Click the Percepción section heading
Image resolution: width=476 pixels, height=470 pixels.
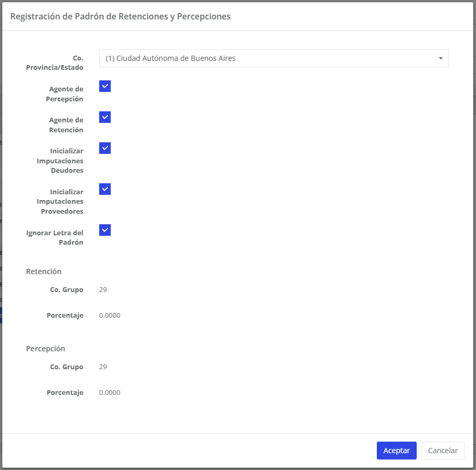tap(46, 349)
